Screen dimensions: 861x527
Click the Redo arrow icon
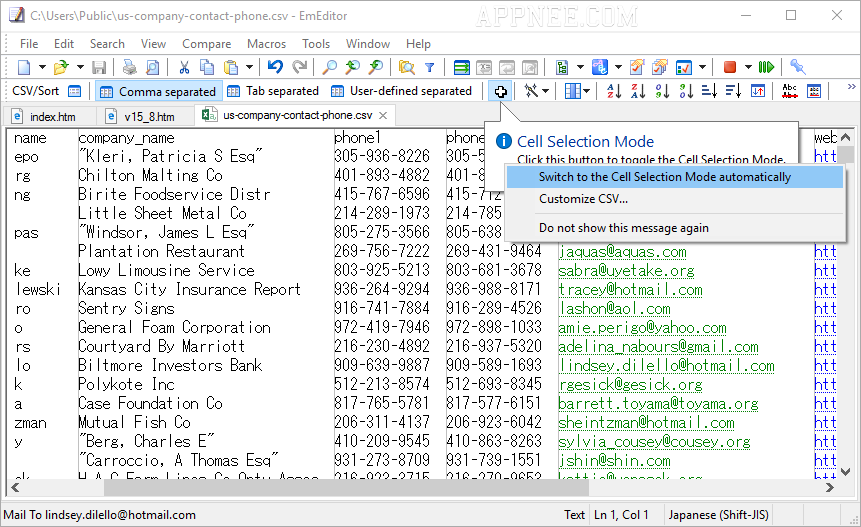[299, 67]
